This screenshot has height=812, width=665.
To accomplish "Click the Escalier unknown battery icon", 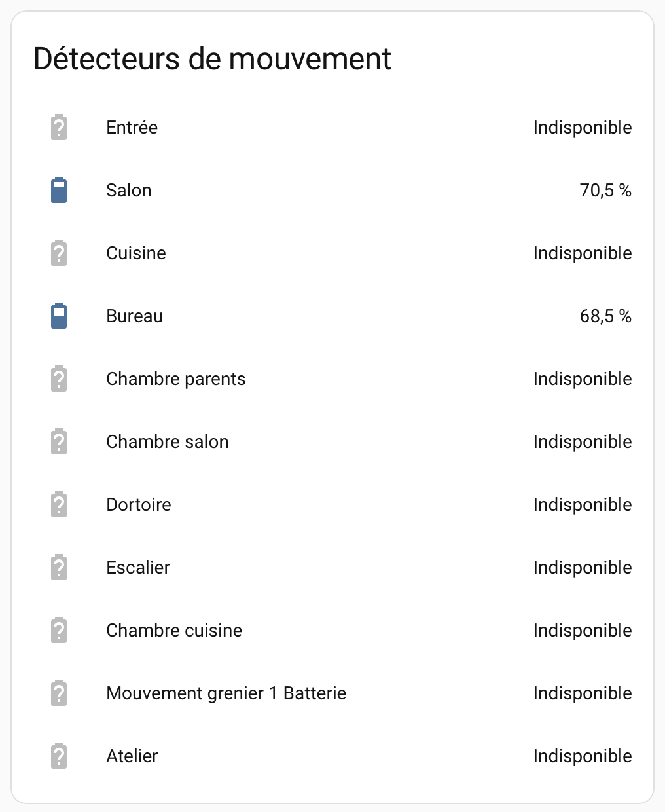I will (x=59, y=568).
